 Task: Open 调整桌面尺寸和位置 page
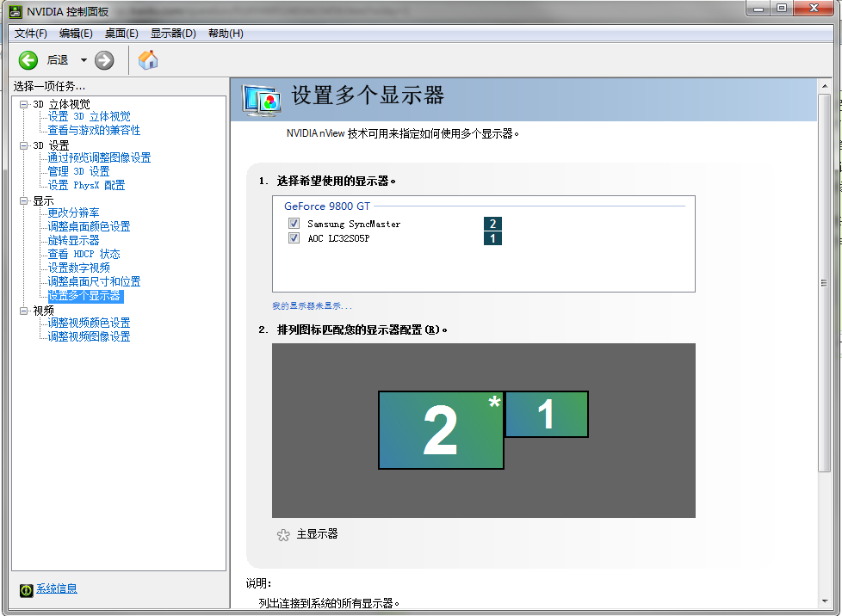(x=94, y=281)
